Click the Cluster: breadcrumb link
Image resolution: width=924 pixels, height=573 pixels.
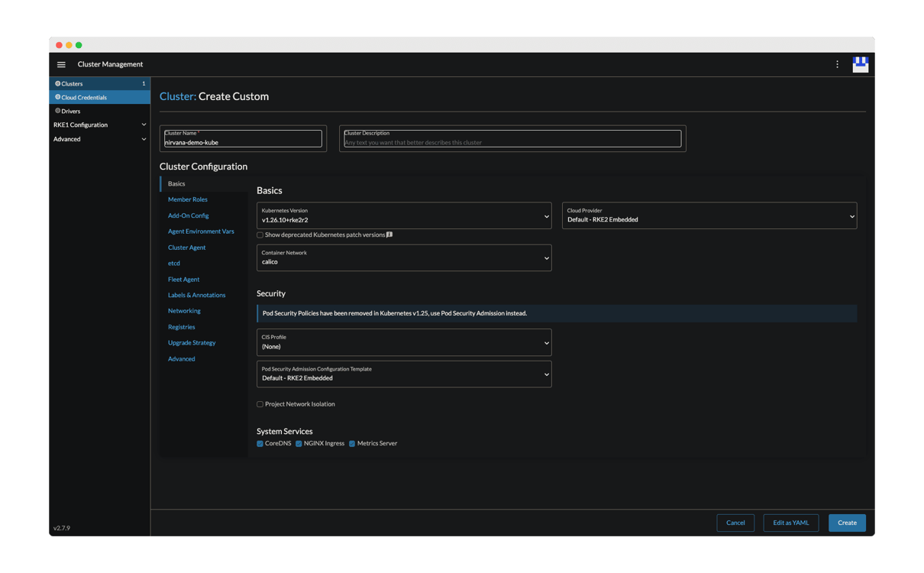pos(177,96)
